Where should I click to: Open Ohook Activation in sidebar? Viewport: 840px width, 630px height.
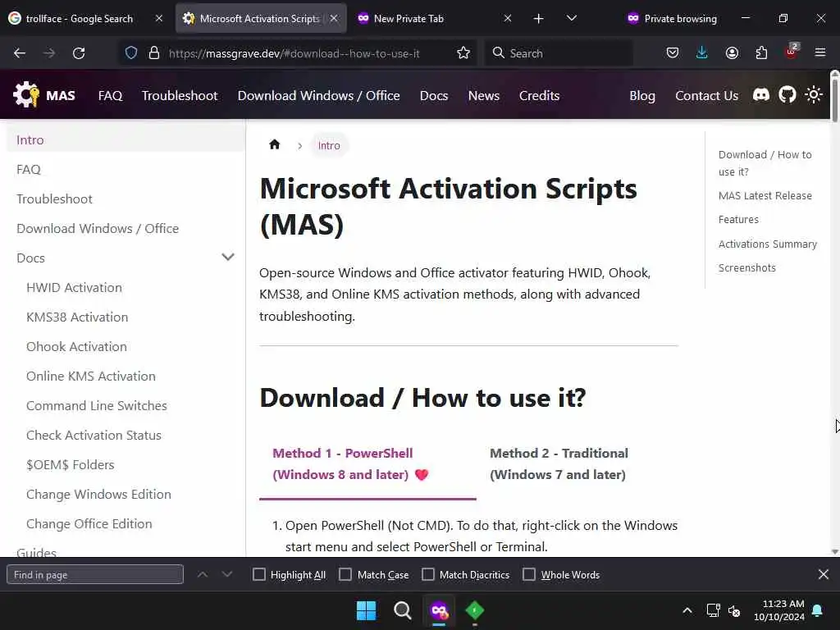[76, 347]
